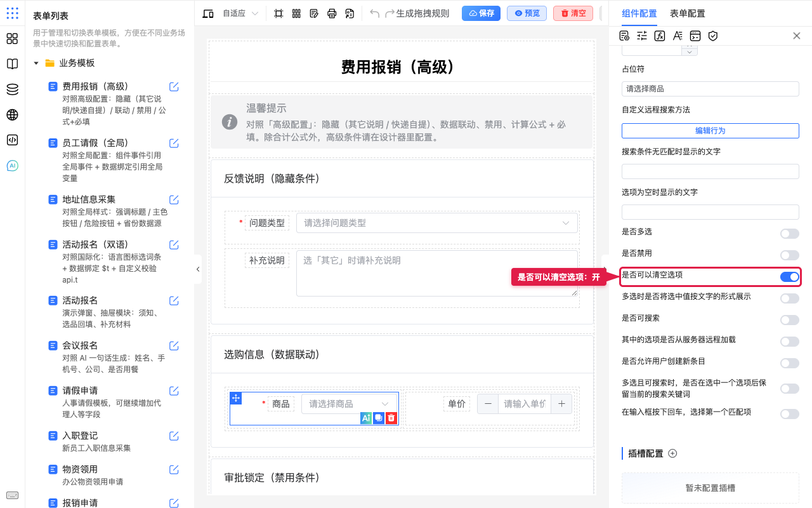Click the 保存 save button
812x508 pixels.
coord(481,13)
